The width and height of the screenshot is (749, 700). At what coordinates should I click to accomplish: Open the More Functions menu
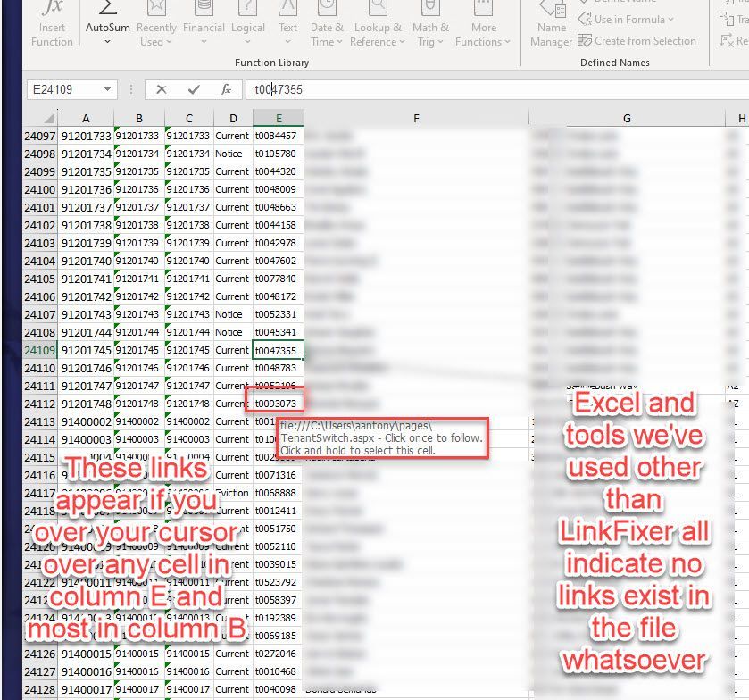click(x=483, y=22)
